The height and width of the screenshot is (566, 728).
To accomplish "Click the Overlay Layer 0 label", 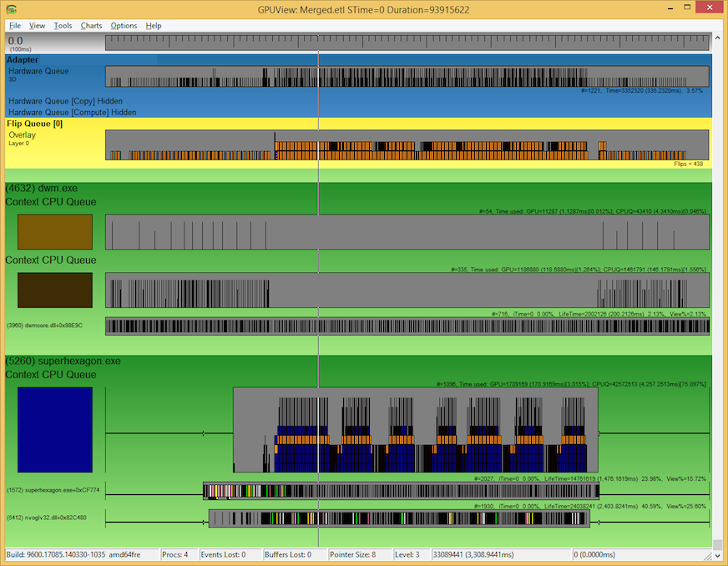I will point(22,139).
